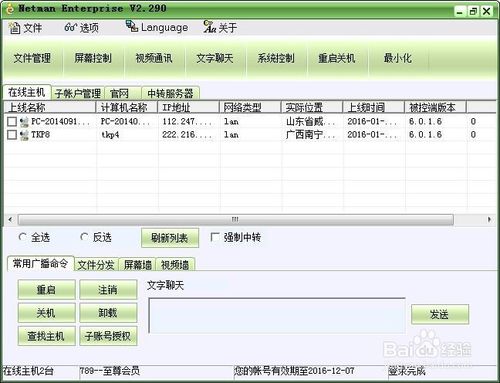The image size is (500, 383).
Task: Sort by IP地址 column header
Action: pyautogui.click(x=188, y=107)
